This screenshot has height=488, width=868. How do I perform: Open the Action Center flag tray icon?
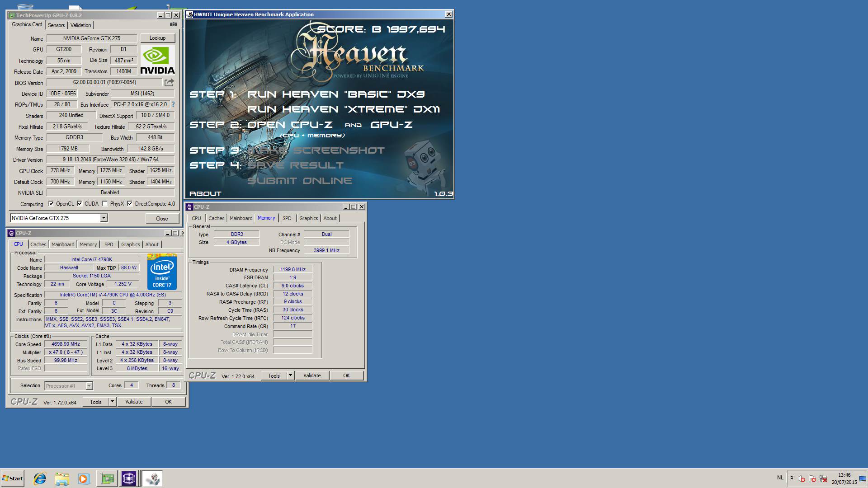(812, 479)
